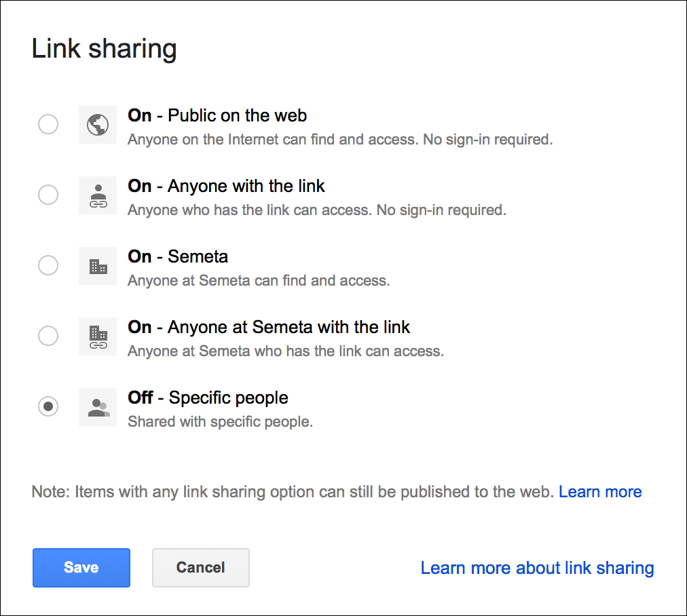Image resolution: width=687 pixels, height=616 pixels.
Task: Click the "On - Public on the web" option title
Action: 217,116
